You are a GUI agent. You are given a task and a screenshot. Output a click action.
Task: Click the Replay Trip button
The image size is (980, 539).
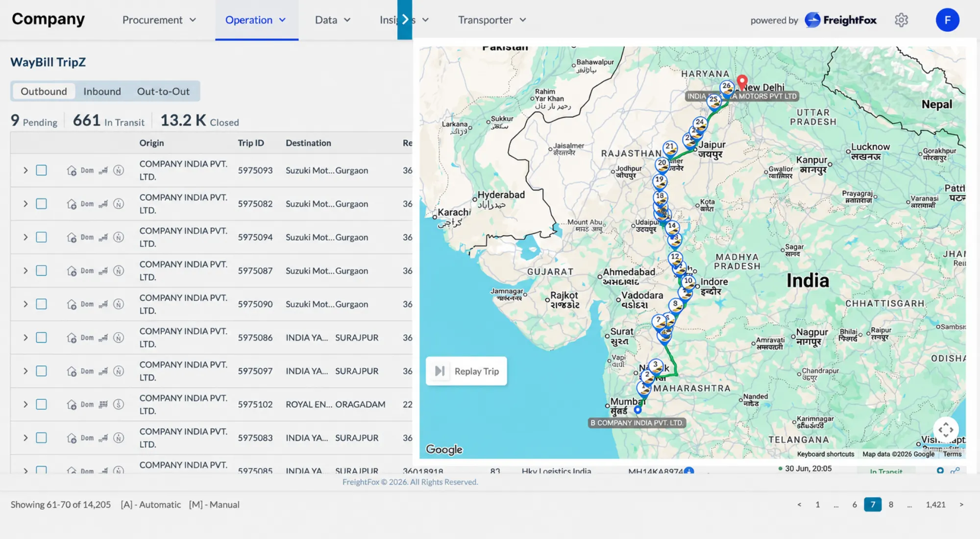point(466,371)
